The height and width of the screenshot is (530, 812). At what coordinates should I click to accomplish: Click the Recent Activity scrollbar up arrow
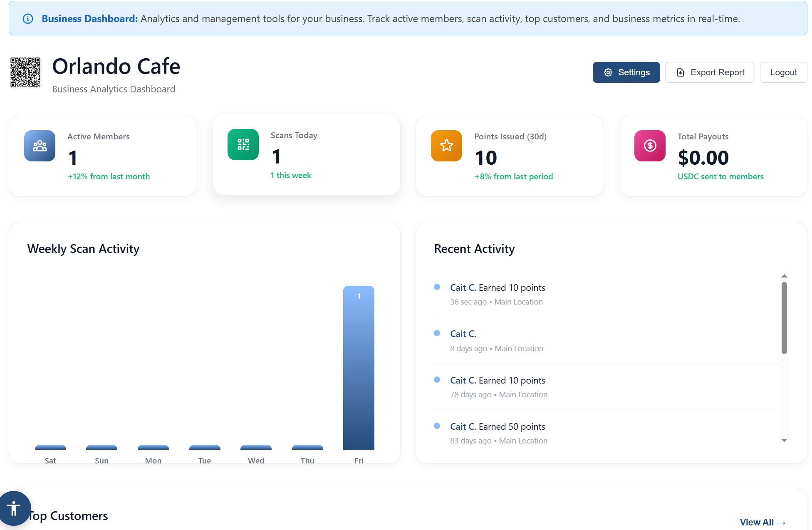(x=784, y=276)
